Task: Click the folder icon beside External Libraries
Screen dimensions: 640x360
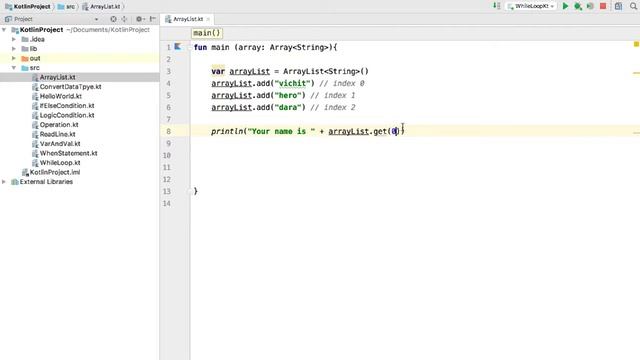Action: [15, 182]
